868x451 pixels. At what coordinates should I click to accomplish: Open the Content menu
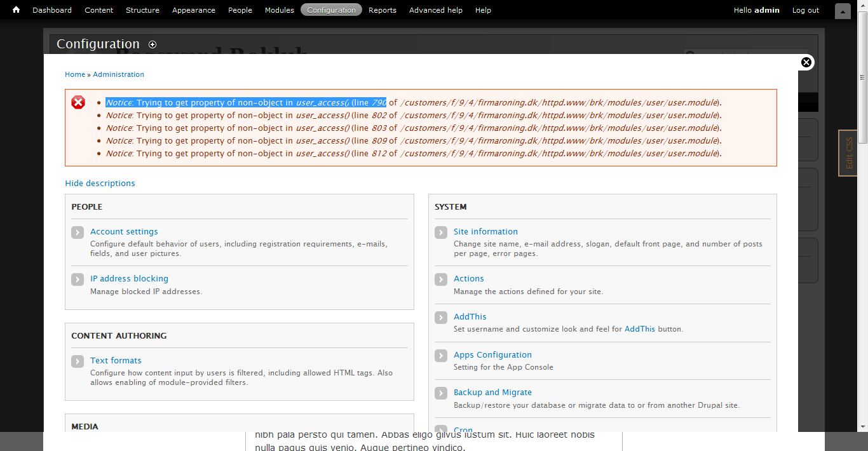[x=98, y=10]
